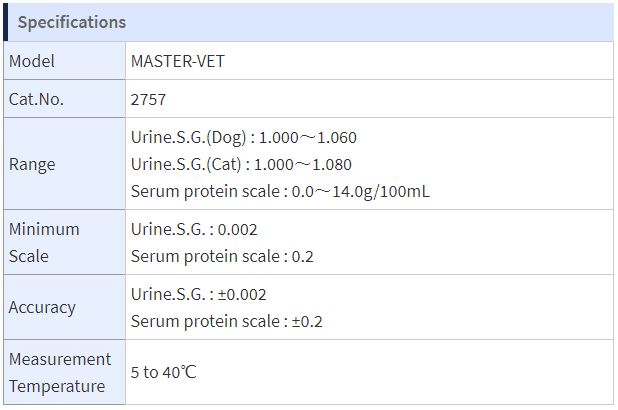
Task: Select the Cat.No. label cell
Action: point(65,99)
